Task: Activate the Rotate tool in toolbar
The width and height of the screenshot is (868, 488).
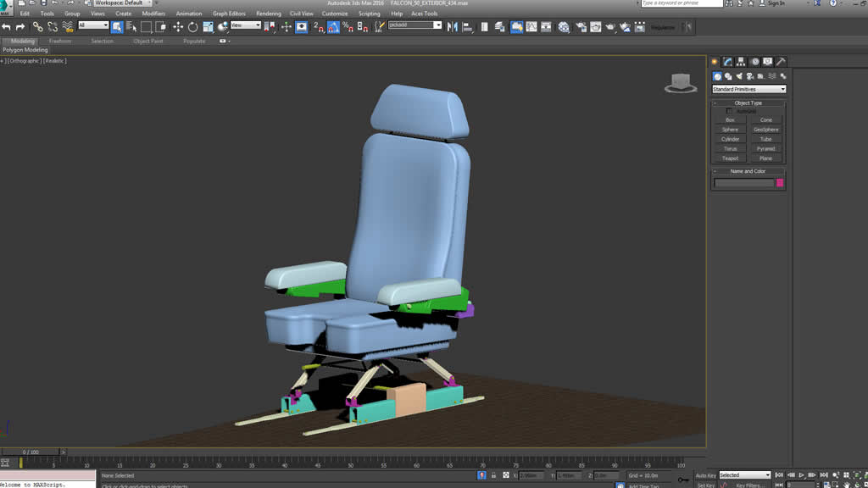Action: coord(192,27)
